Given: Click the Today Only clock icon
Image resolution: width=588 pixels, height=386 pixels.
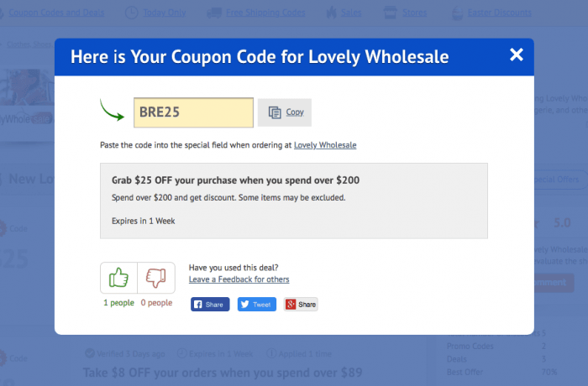Looking at the screenshot, I should (132, 13).
